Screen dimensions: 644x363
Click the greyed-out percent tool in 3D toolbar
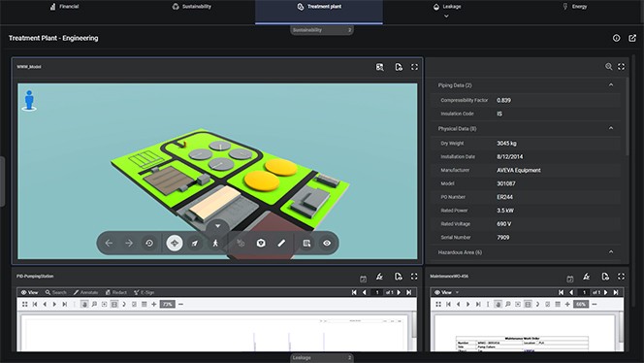coord(241,244)
